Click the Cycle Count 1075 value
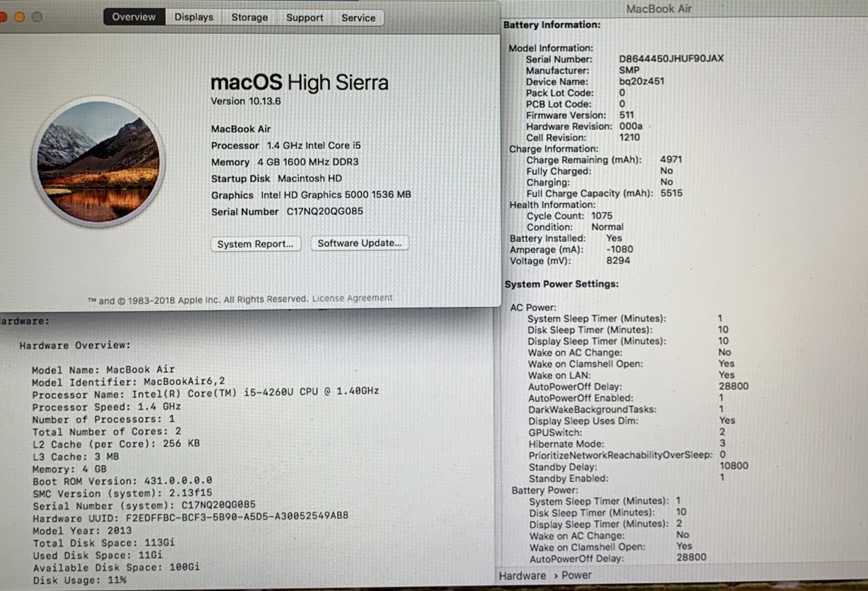The image size is (868, 591). pyautogui.click(x=602, y=216)
